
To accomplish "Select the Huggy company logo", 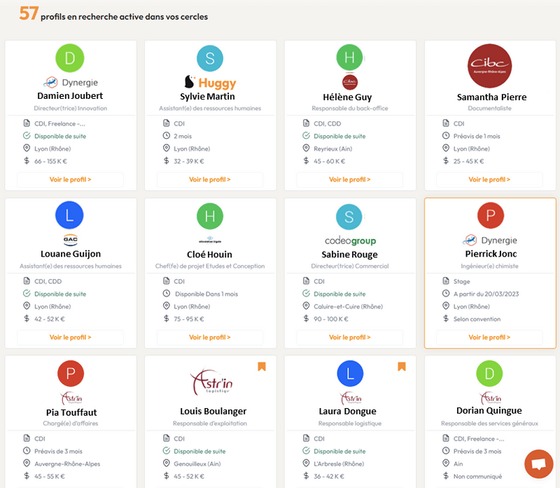I will pos(210,83).
